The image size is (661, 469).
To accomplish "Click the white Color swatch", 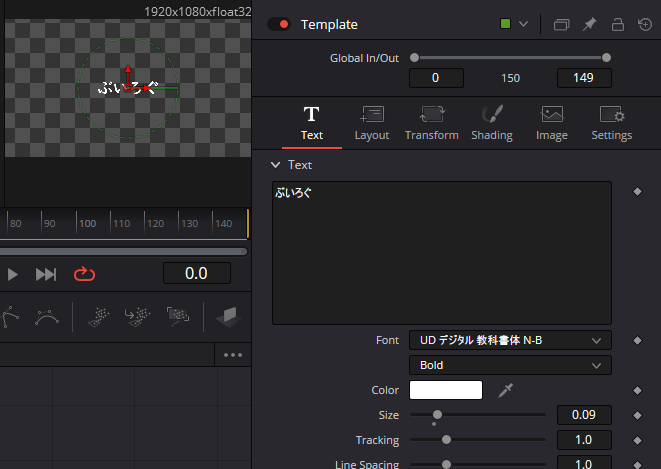I will tap(446, 390).
